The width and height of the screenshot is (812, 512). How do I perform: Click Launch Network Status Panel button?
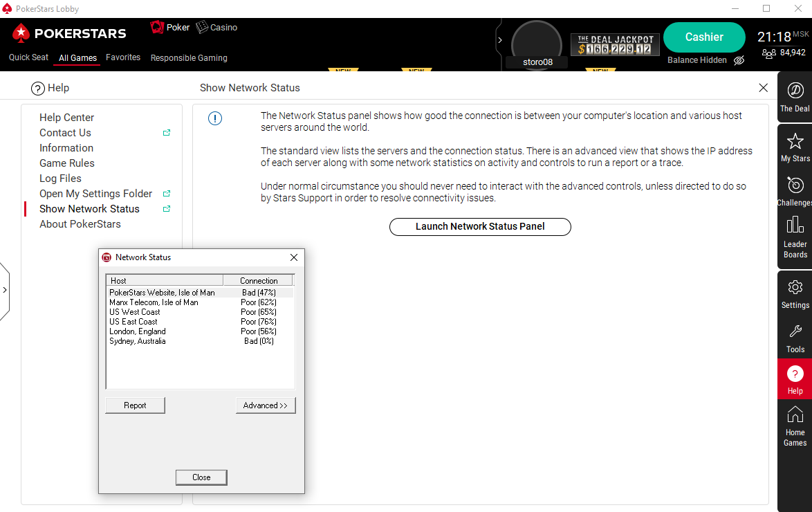(x=480, y=226)
